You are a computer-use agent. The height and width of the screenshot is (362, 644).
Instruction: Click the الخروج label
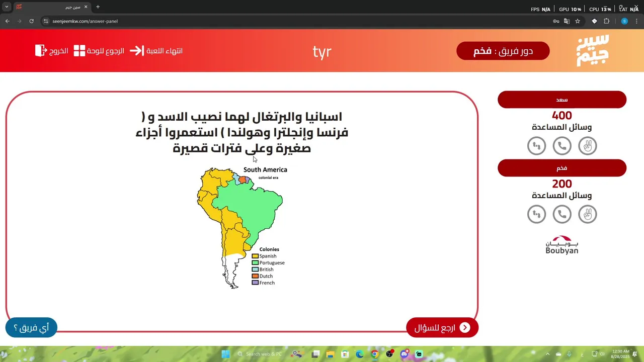point(59,51)
